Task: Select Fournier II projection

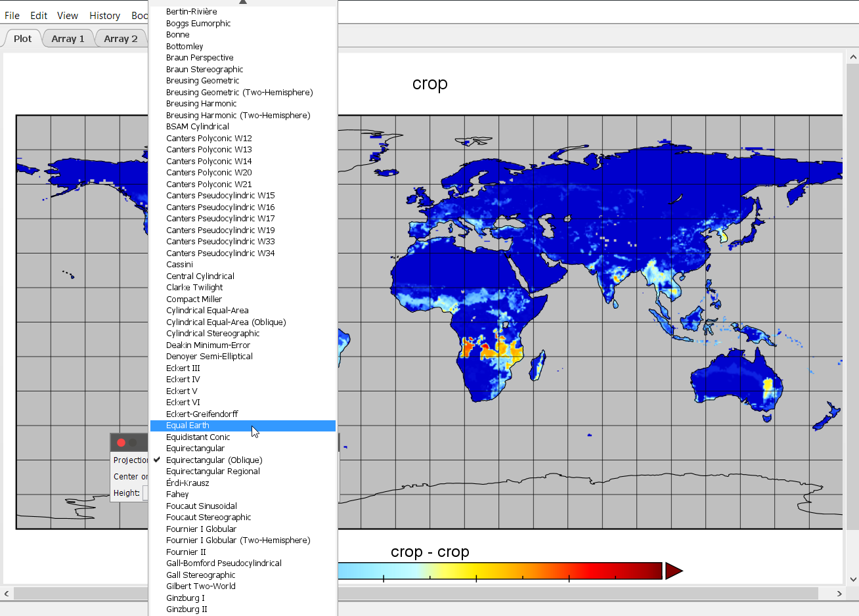Action: tap(243, 552)
